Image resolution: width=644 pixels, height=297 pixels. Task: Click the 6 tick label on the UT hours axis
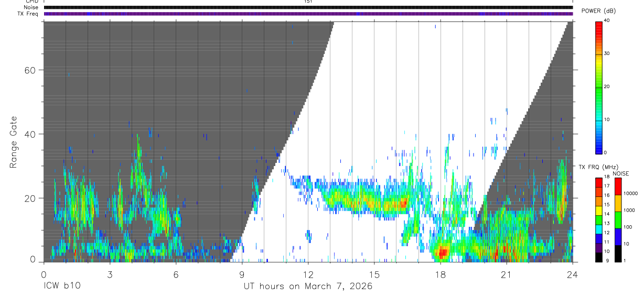click(176, 274)
